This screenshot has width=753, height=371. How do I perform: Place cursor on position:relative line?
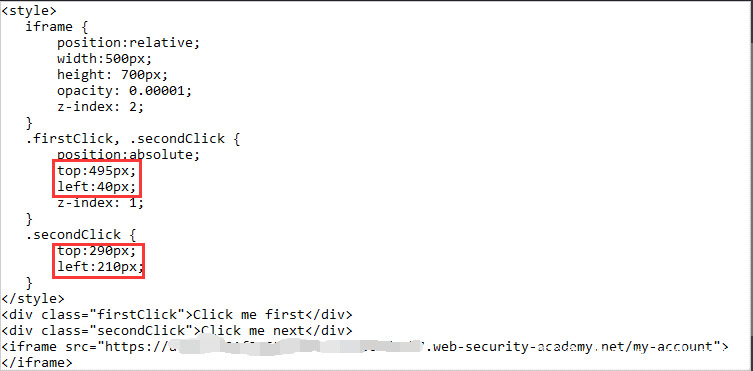click(x=128, y=43)
